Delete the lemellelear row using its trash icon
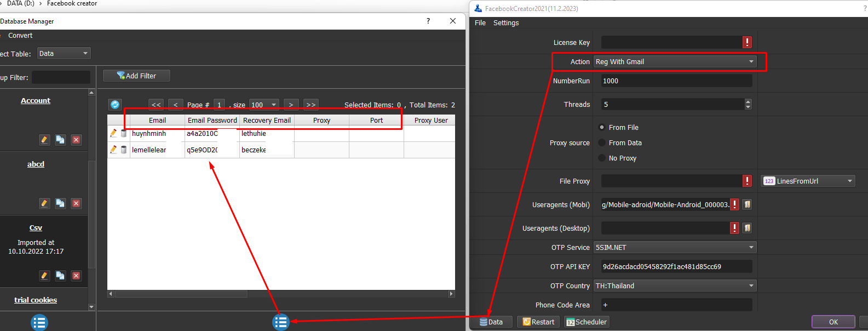The height and width of the screenshot is (331, 868). (x=124, y=150)
